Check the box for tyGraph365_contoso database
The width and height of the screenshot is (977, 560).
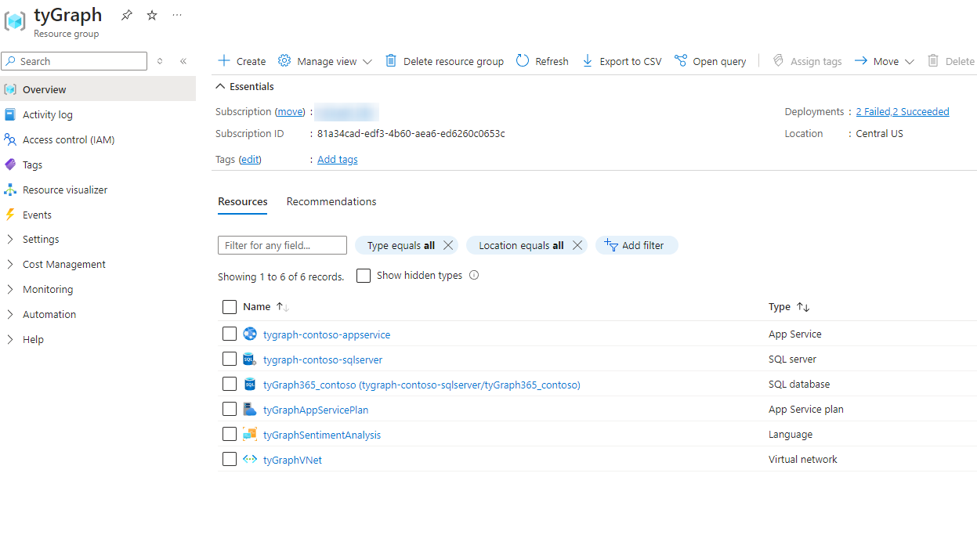point(230,384)
